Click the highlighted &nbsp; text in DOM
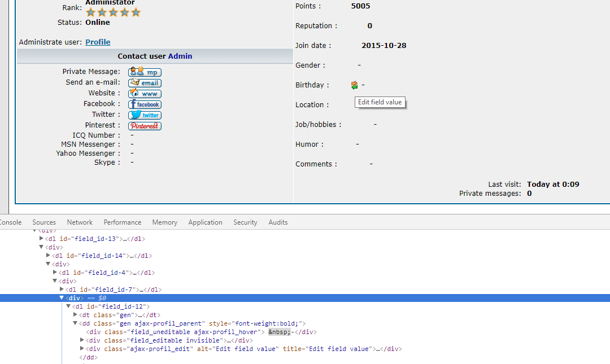This screenshot has width=610, height=364. tap(280, 332)
